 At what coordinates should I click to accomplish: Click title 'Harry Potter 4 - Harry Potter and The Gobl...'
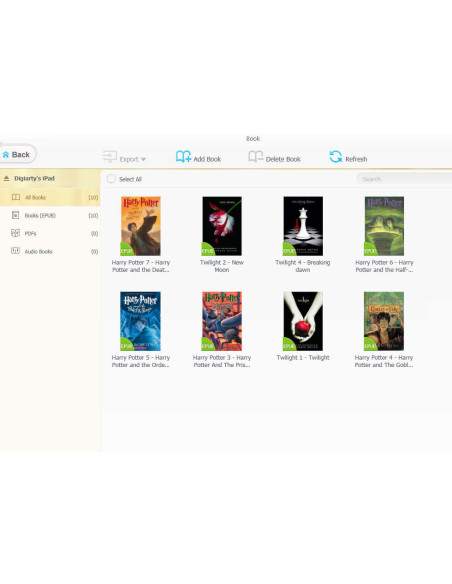coord(384,361)
